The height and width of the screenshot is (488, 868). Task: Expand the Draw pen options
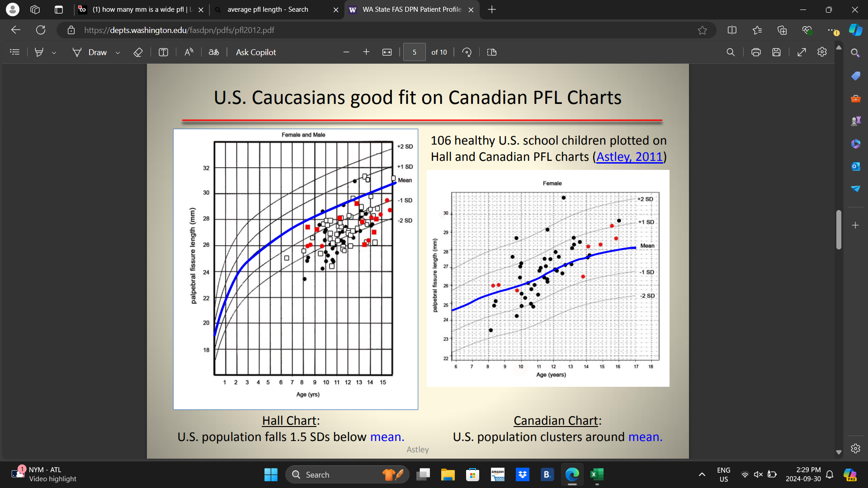tap(118, 52)
